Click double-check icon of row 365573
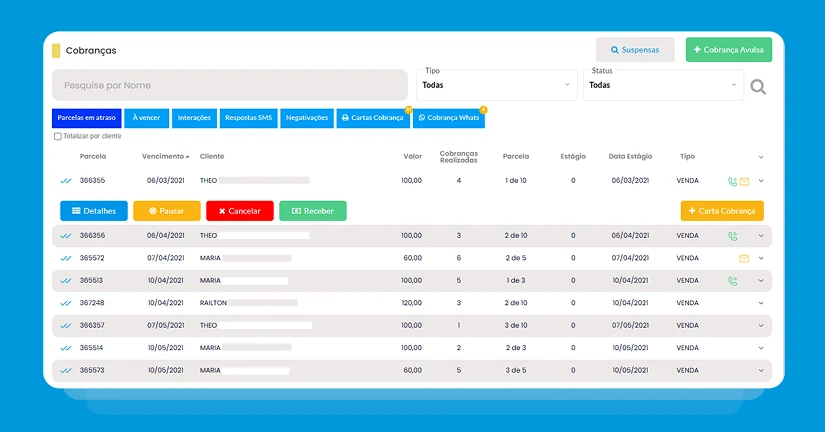The height and width of the screenshot is (432, 825). click(x=66, y=370)
